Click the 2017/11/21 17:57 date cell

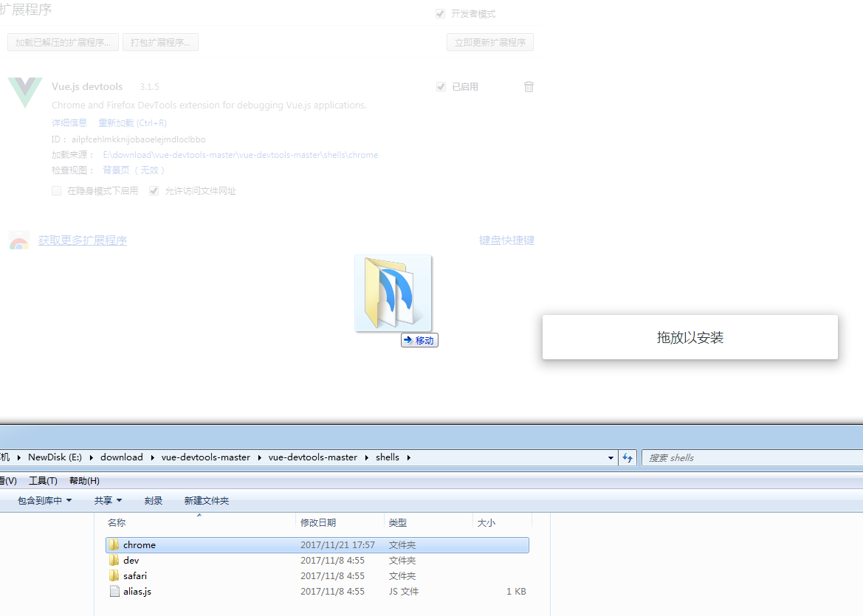[x=337, y=545]
